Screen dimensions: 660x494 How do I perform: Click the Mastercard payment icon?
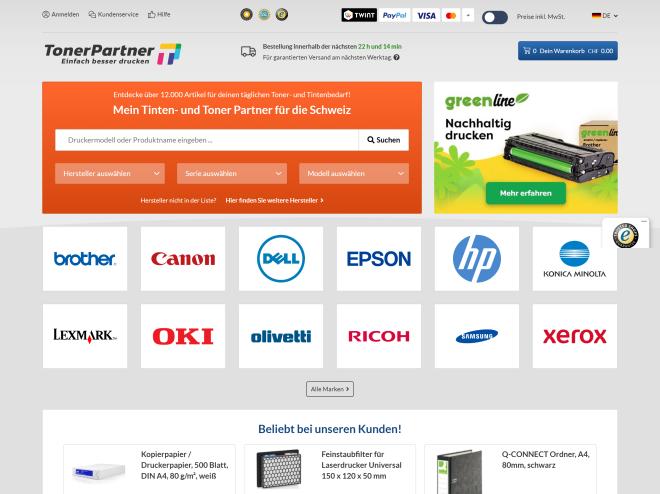(x=451, y=15)
